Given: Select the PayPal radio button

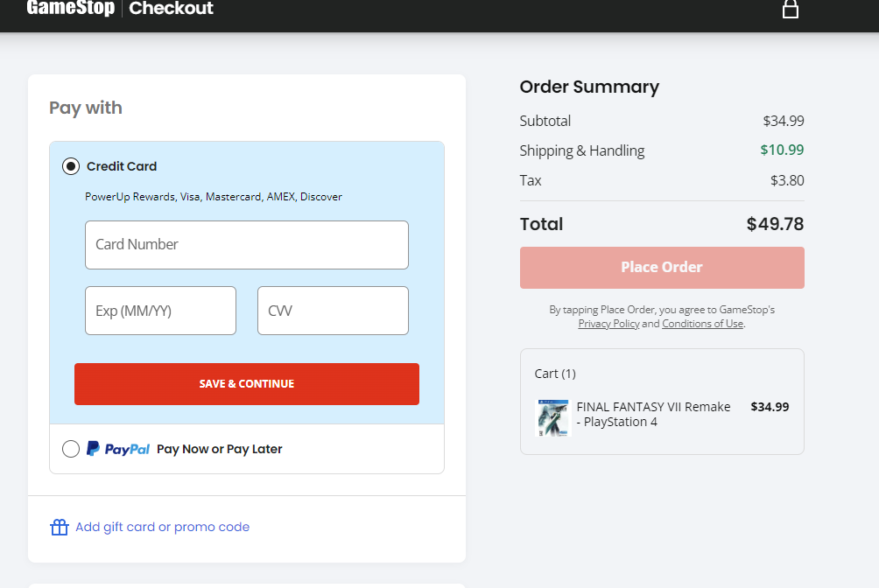Looking at the screenshot, I should (71, 449).
